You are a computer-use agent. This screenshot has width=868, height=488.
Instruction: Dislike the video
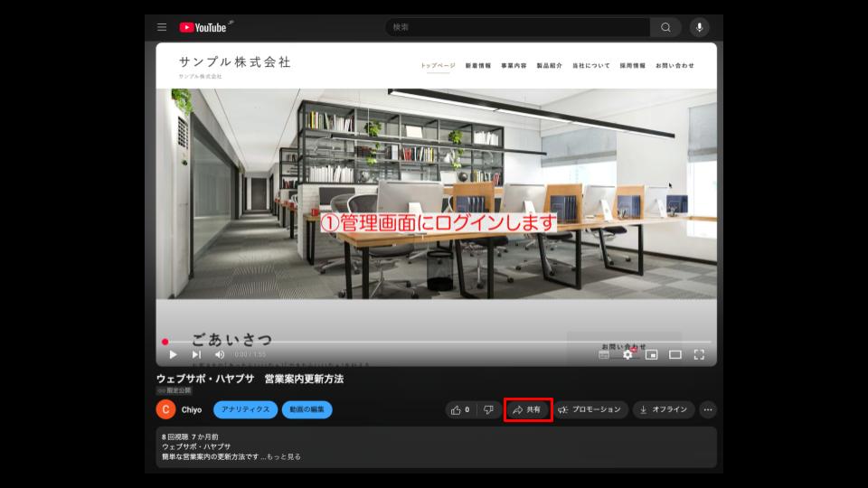(488, 410)
